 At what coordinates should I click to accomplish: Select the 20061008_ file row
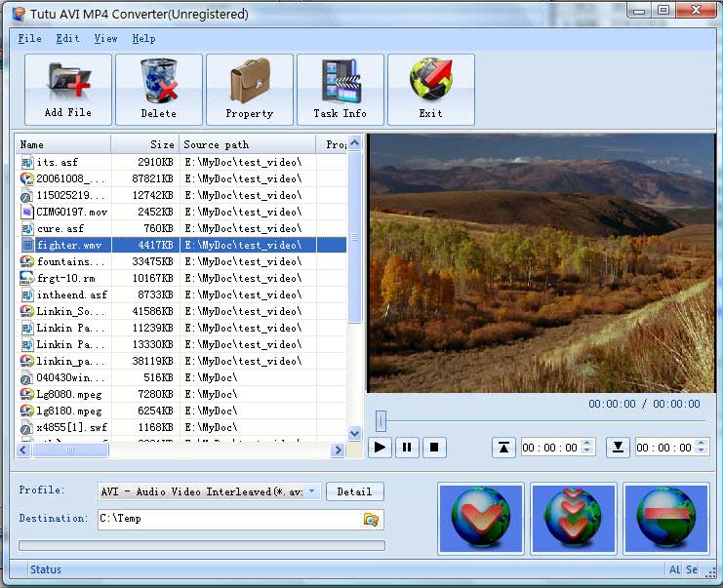[181, 178]
